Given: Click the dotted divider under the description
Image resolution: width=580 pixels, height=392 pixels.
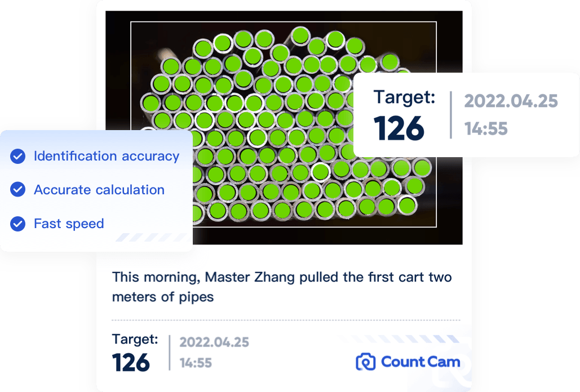Looking at the screenshot, I should click(x=286, y=320).
